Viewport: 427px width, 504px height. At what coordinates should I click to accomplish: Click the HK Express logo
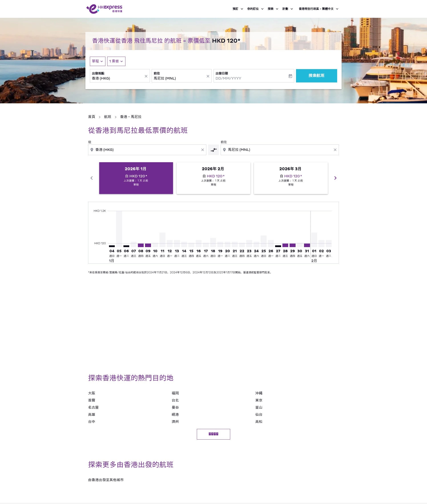pyautogui.click(x=104, y=9)
